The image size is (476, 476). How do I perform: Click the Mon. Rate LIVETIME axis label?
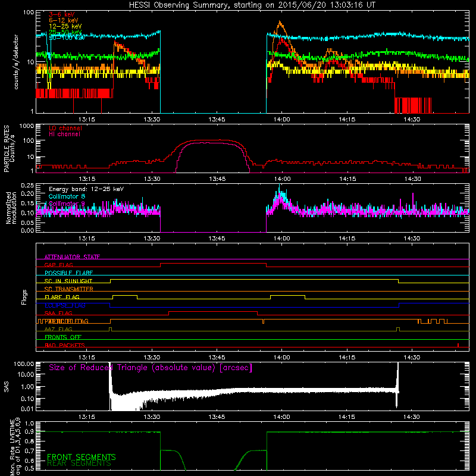click(x=15, y=446)
